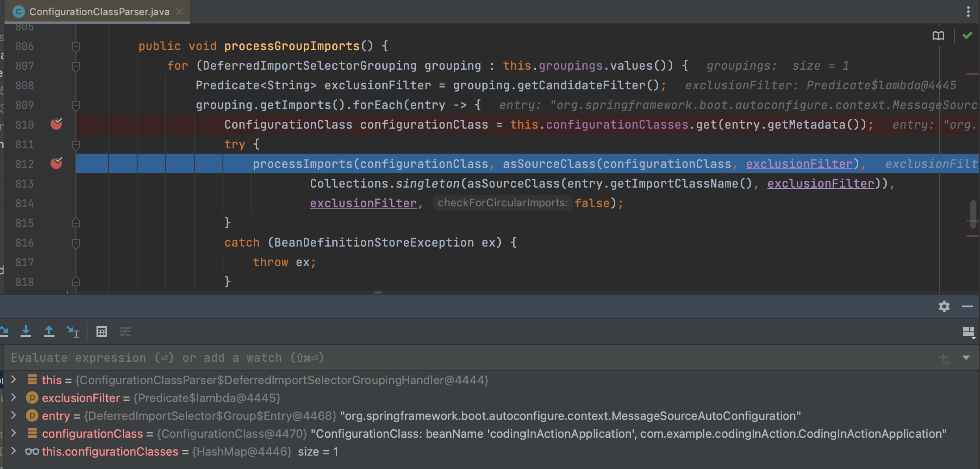Click the Trace Current Stream Chain icon
This screenshot has width=980, height=469.
click(125, 331)
